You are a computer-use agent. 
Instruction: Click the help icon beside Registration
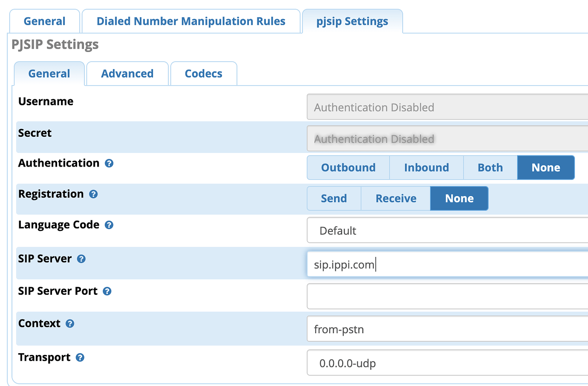93,194
